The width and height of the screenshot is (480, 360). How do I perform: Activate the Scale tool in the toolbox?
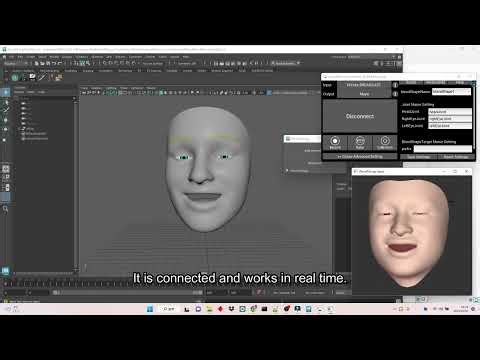(5, 139)
